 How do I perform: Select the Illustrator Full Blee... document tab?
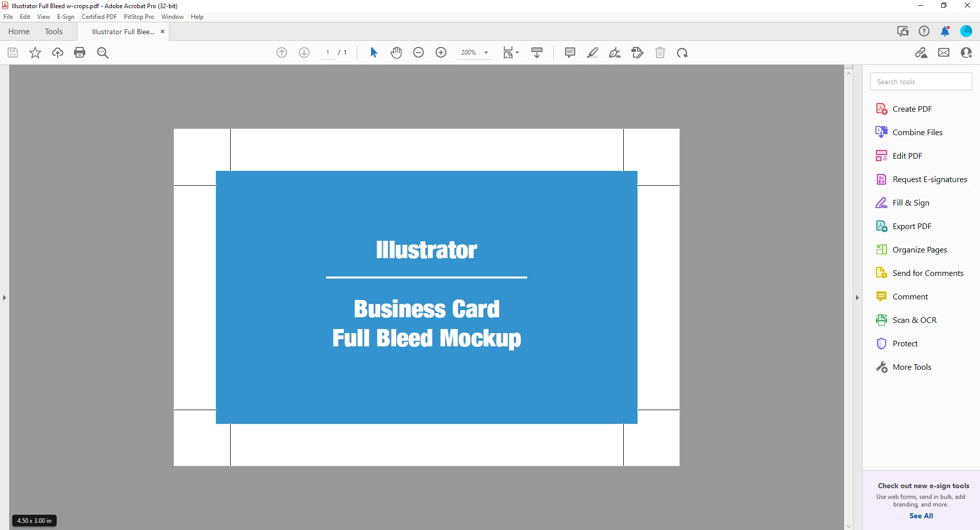tap(122, 32)
